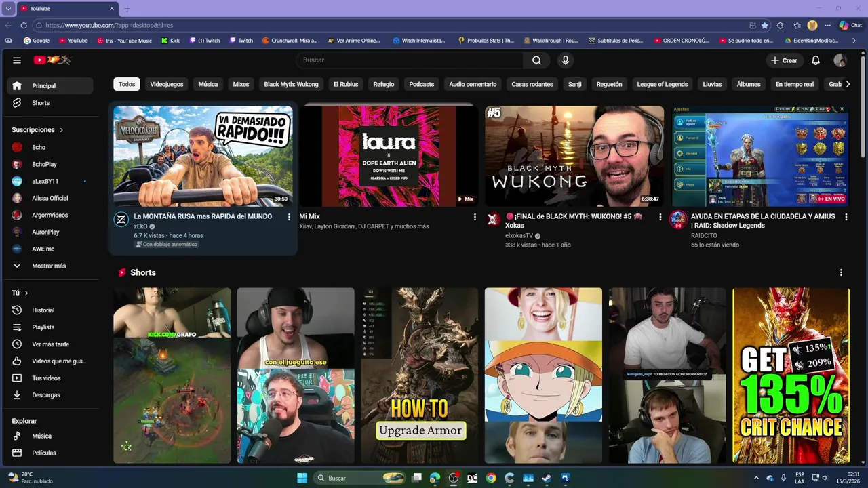Open the 8cho channel subscription
868x488 pixels.
coord(50,147)
